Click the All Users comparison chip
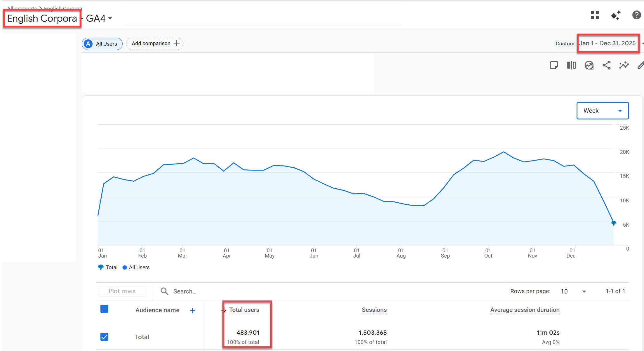 [102, 44]
